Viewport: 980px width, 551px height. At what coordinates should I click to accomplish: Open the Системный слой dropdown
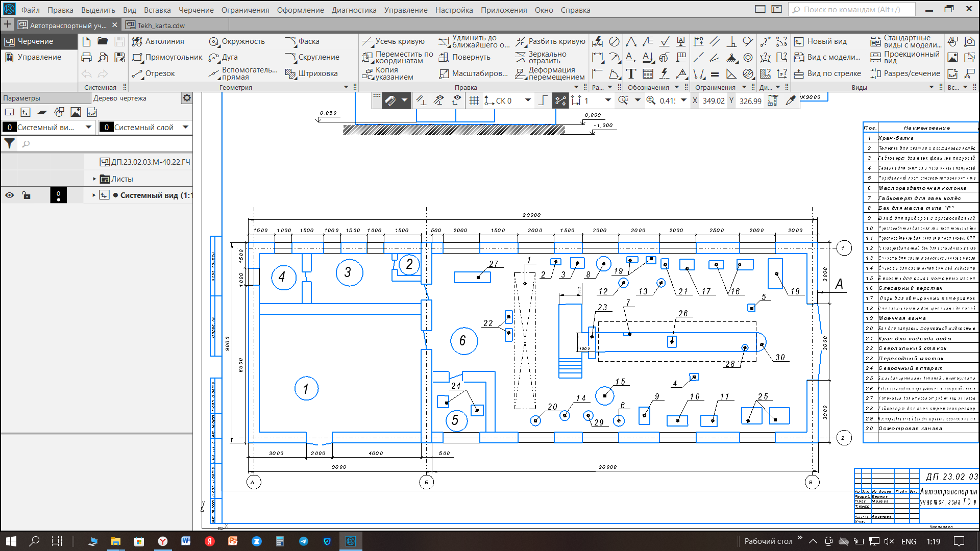point(185,127)
